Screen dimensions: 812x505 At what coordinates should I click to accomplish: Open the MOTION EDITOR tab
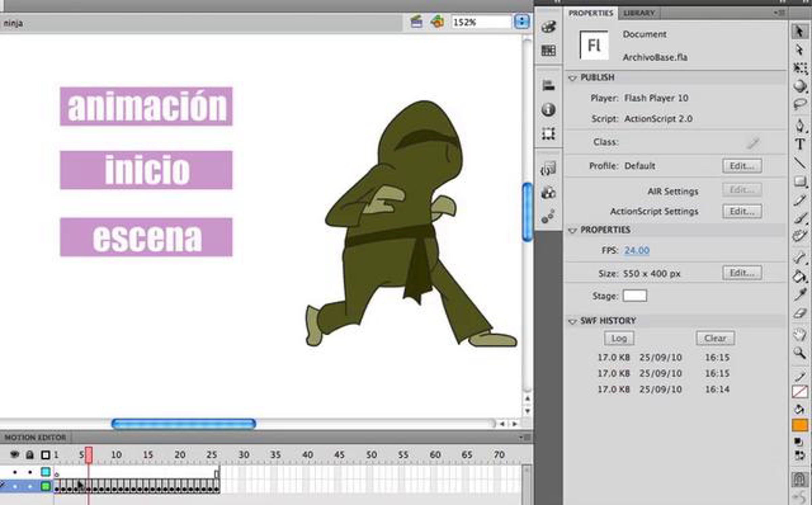click(36, 437)
